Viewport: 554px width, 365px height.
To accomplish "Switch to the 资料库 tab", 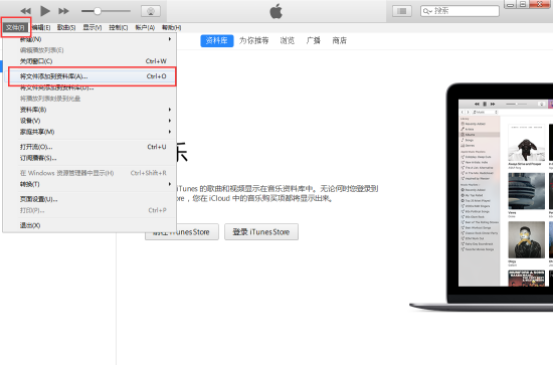I will 217,41.
